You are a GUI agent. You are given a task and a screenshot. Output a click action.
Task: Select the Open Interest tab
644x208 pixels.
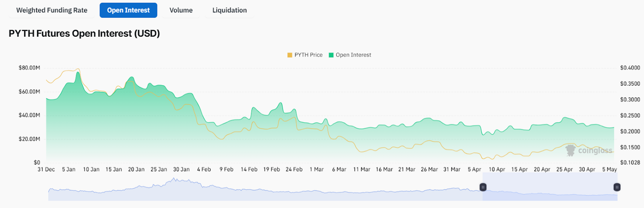tap(128, 10)
